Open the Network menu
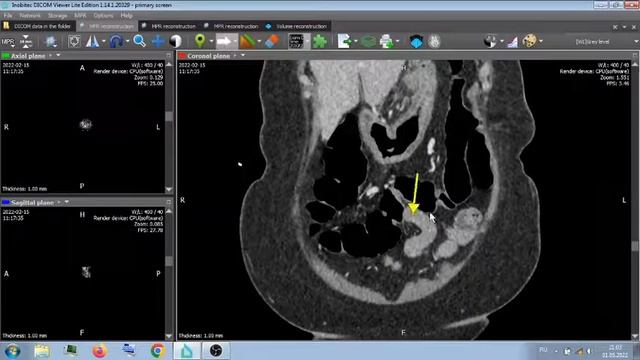640x360 pixels. pyautogui.click(x=30, y=16)
